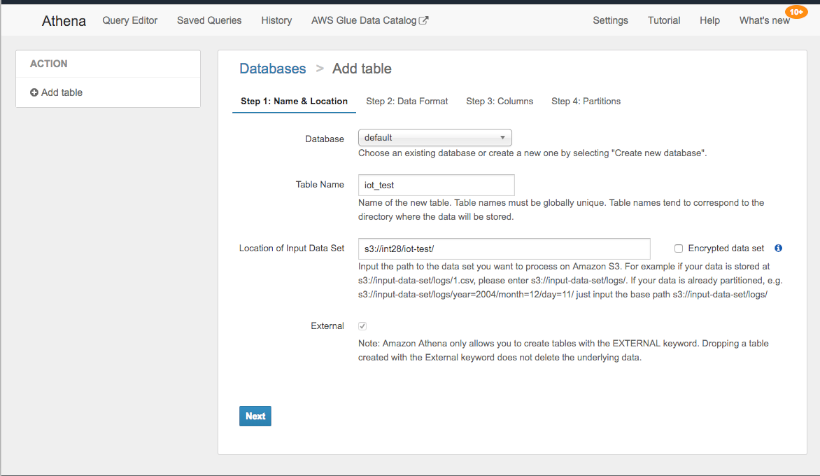Open the Database dropdown showing default

click(435, 138)
